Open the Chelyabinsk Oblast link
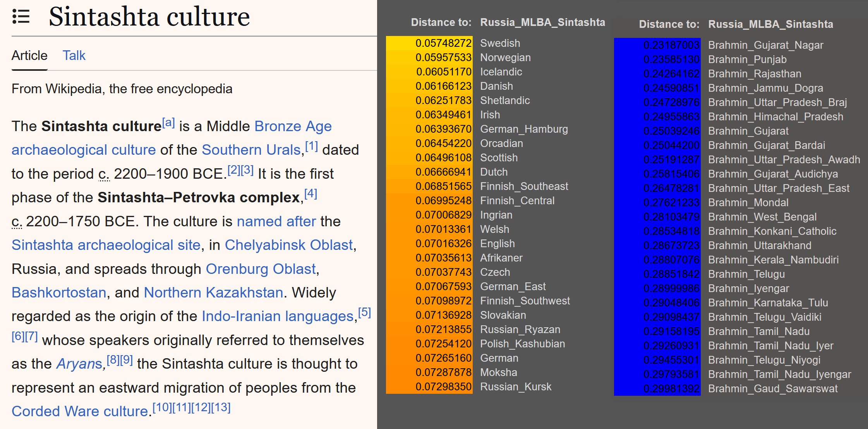The width and height of the screenshot is (868, 429). click(x=289, y=245)
